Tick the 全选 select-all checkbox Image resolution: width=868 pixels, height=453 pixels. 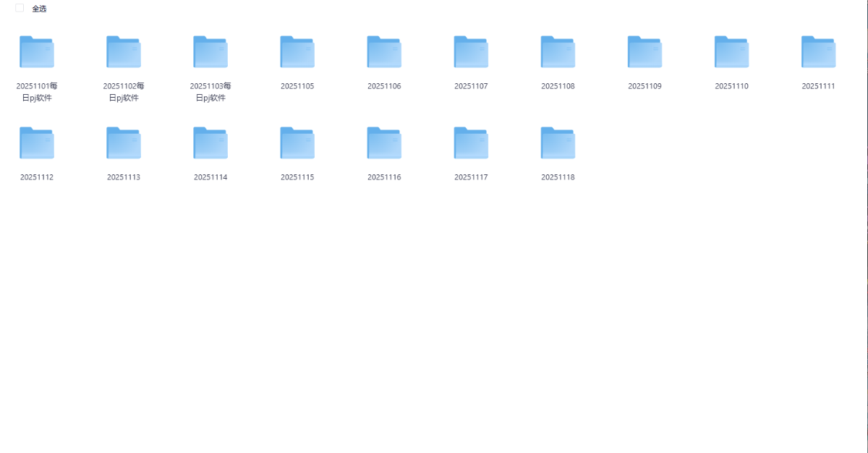point(20,8)
